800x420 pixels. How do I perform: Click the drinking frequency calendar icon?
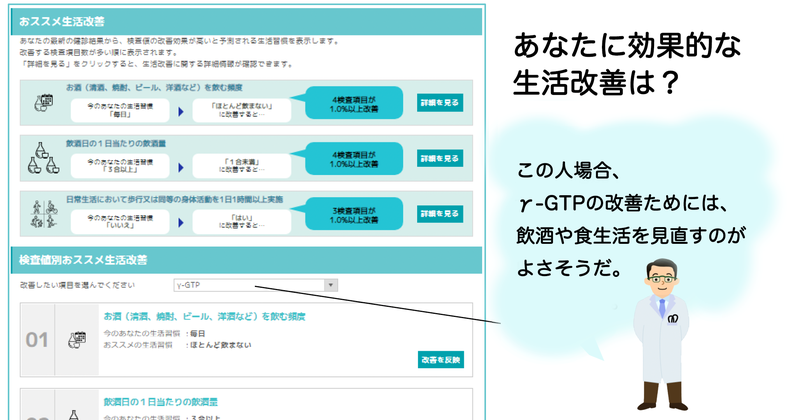43,102
